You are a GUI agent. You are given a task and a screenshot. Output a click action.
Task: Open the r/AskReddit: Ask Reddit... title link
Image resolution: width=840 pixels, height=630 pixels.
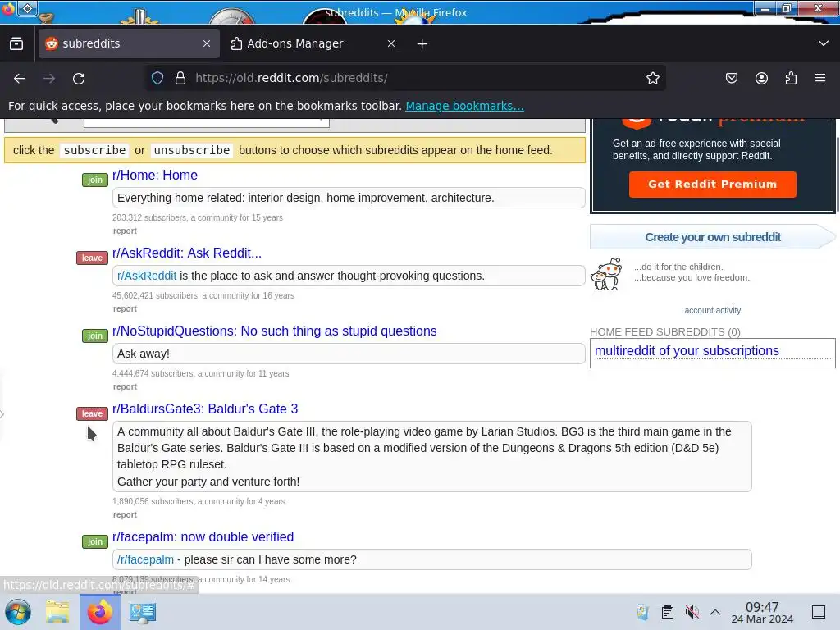(x=187, y=253)
